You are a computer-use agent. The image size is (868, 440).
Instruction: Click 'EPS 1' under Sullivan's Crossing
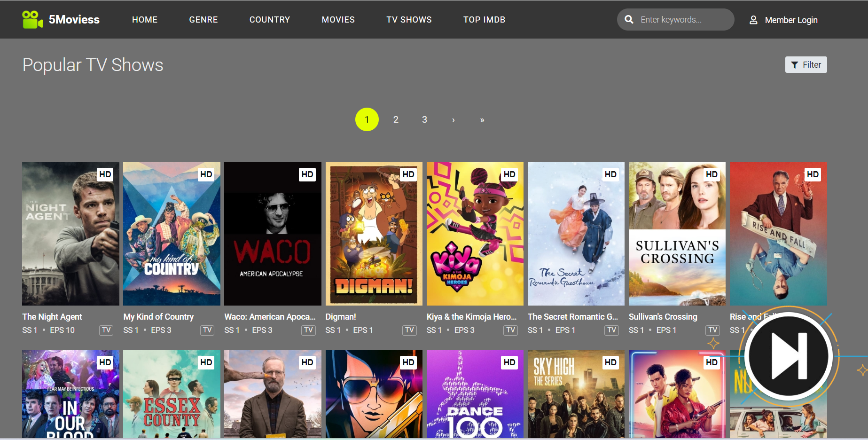pyautogui.click(x=666, y=330)
